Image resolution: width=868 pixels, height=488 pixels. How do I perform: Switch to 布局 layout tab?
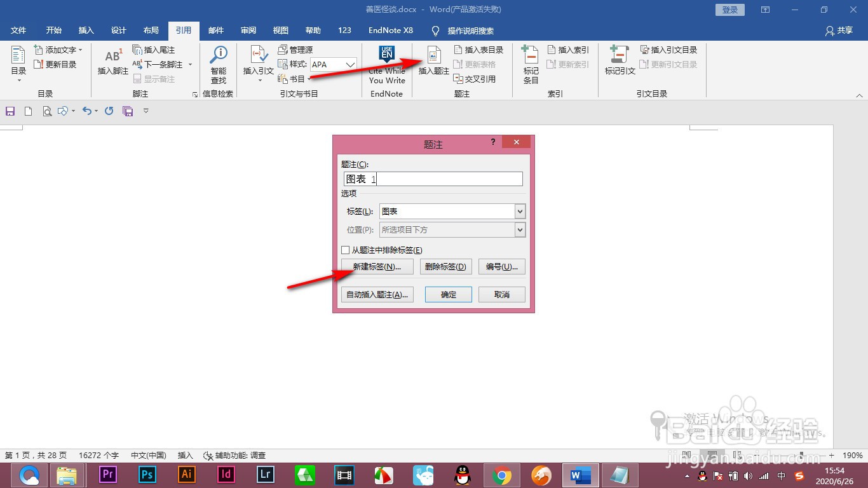coord(151,30)
